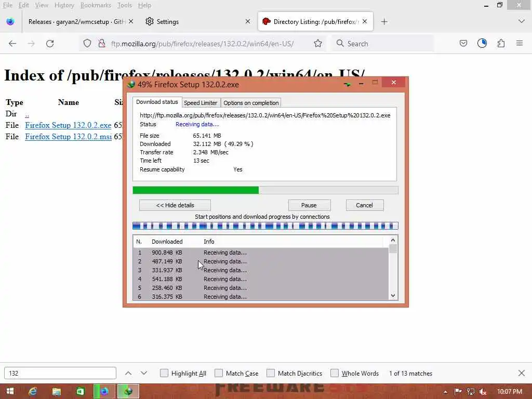Go to previous find match with the up arrow

pos(128,373)
